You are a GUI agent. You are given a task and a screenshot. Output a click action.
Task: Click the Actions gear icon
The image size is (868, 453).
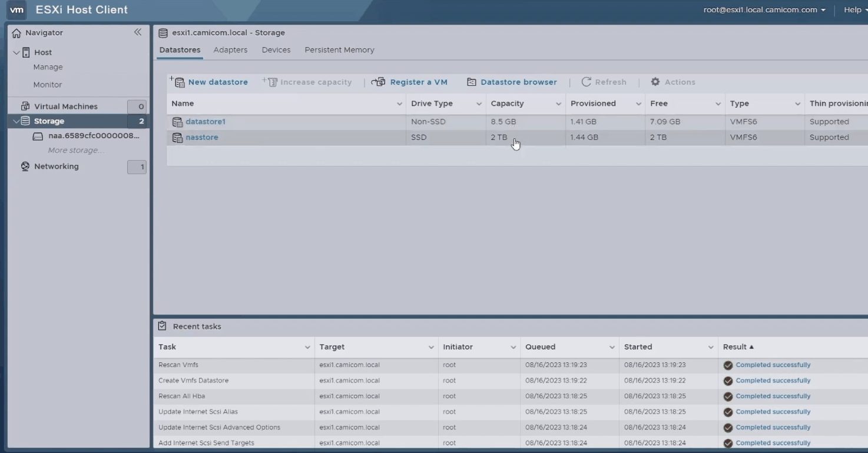[655, 82]
